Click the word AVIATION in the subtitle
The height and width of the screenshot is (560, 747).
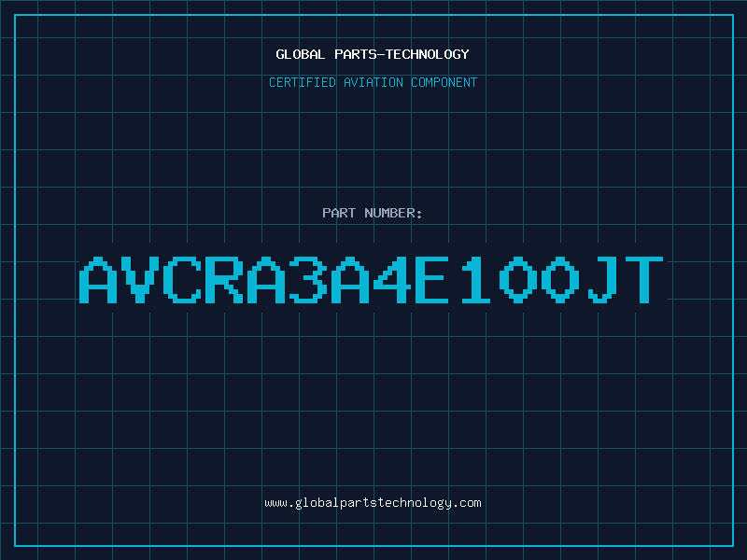click(x=373, y=82)
